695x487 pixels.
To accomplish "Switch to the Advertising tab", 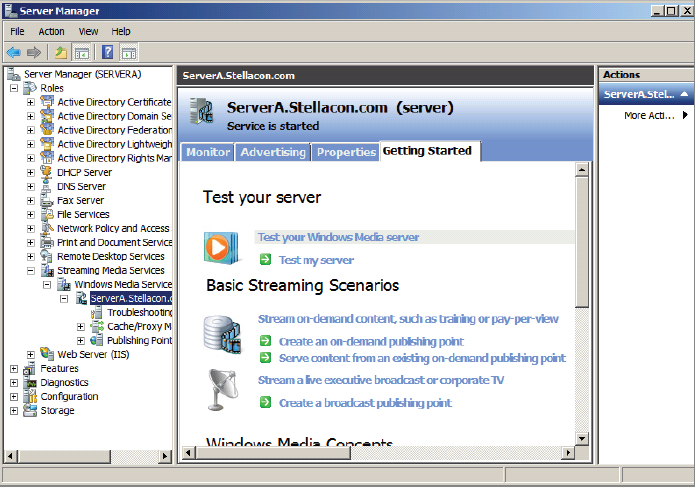I will [273, 152].
